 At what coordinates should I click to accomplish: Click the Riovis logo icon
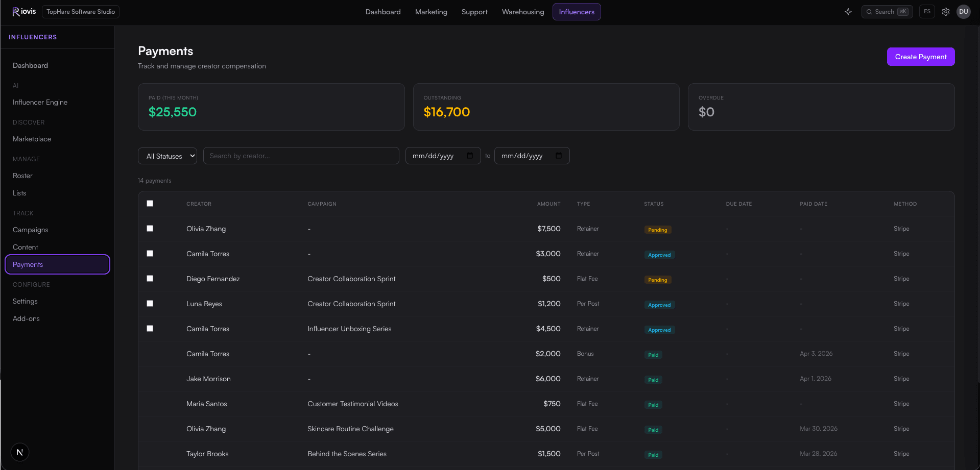(16, 12)
